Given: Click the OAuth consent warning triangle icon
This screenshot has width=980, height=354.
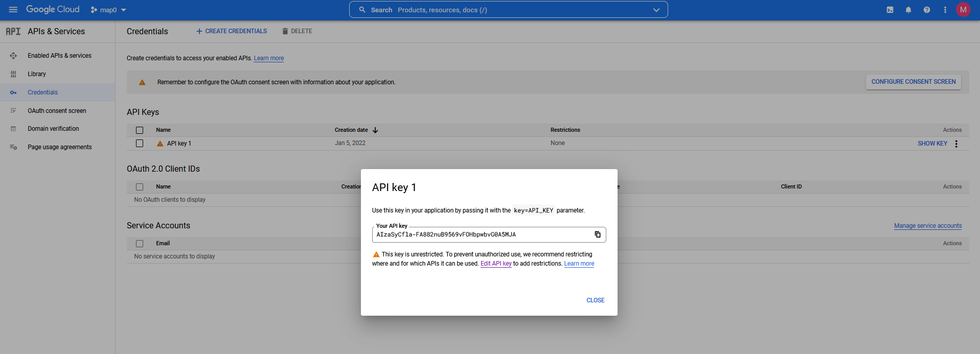Looking at the screenshot, I should click(x=142, y=82).
